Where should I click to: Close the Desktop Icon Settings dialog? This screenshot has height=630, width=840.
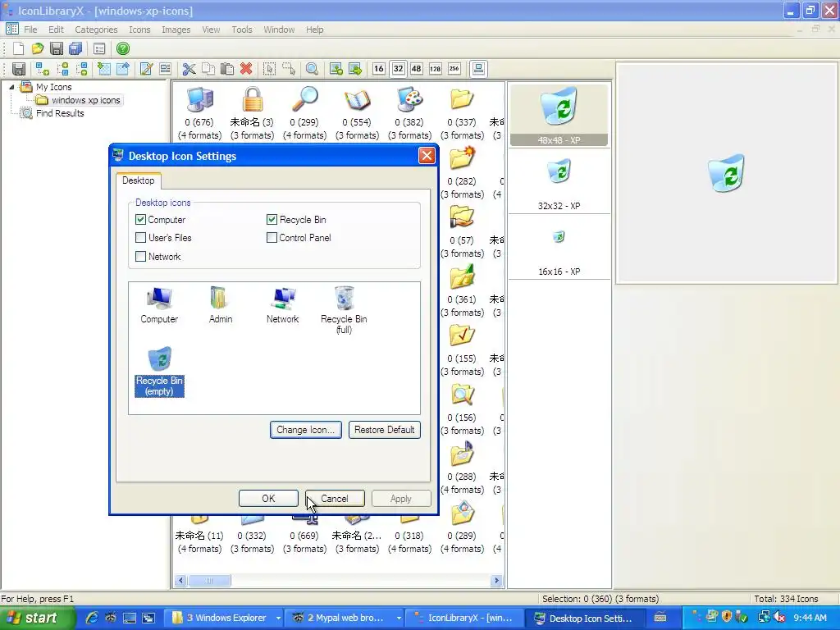[427, 156]
